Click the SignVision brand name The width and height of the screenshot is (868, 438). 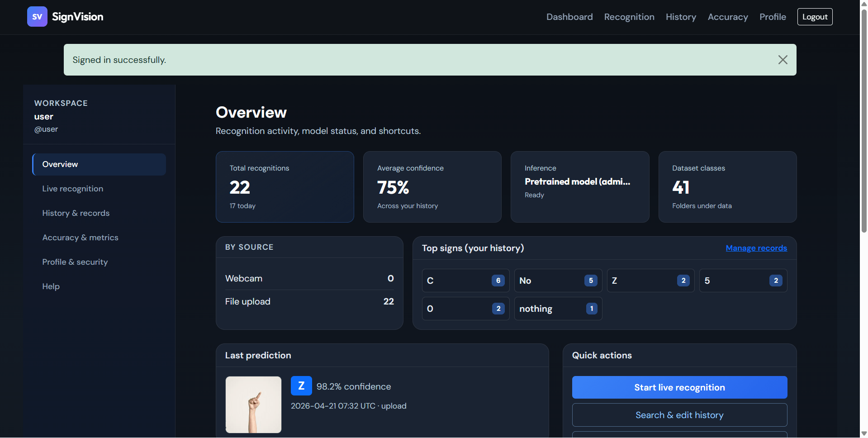(x=78, y=17)
